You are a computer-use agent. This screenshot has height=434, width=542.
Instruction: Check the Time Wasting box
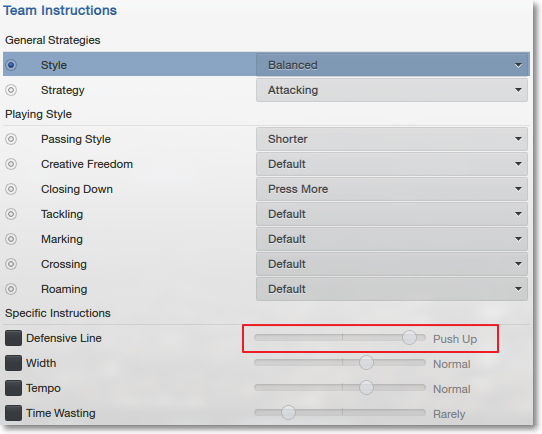(x=13, y=413)
